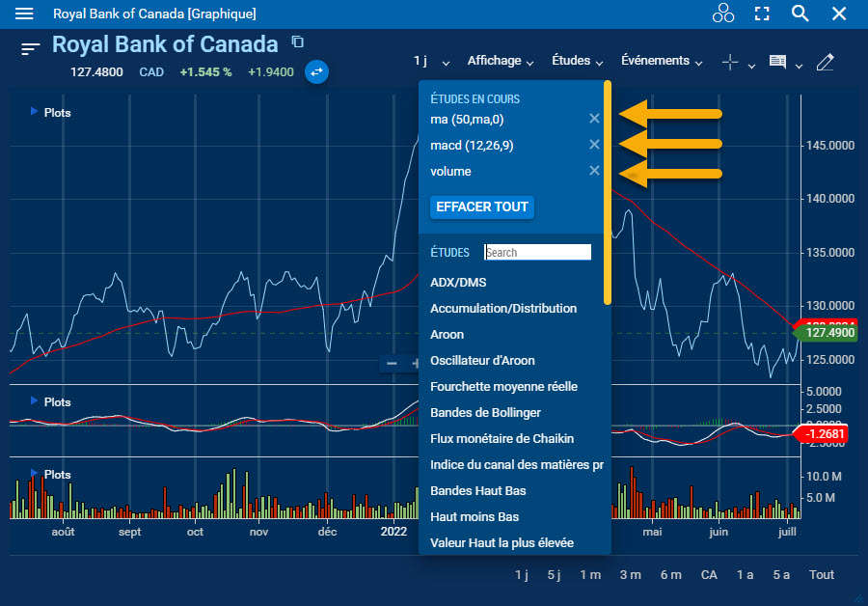This screenshot has height=606, width=868.
Task: Toggle fullscreen mode icon
Action: click(762, 14)
